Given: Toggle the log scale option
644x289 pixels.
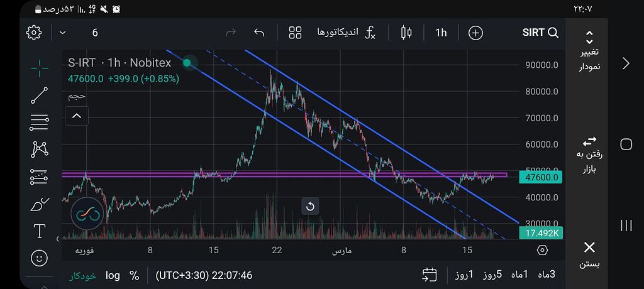Looking at the screenshot, I should tap(113, 275).
